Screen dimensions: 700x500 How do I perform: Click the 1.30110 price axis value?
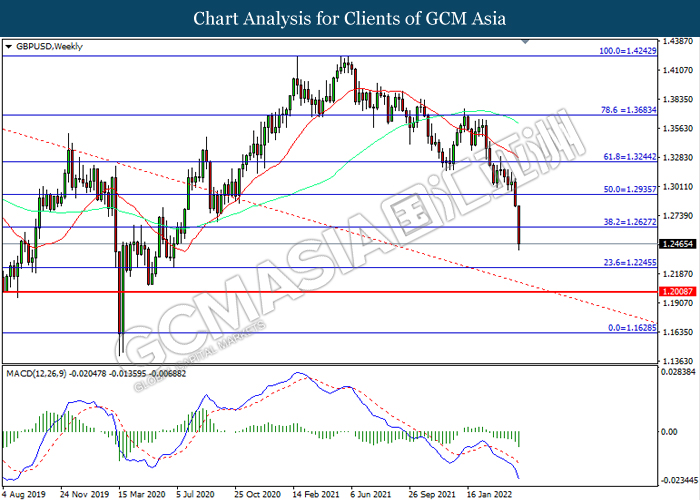(677, 187)
